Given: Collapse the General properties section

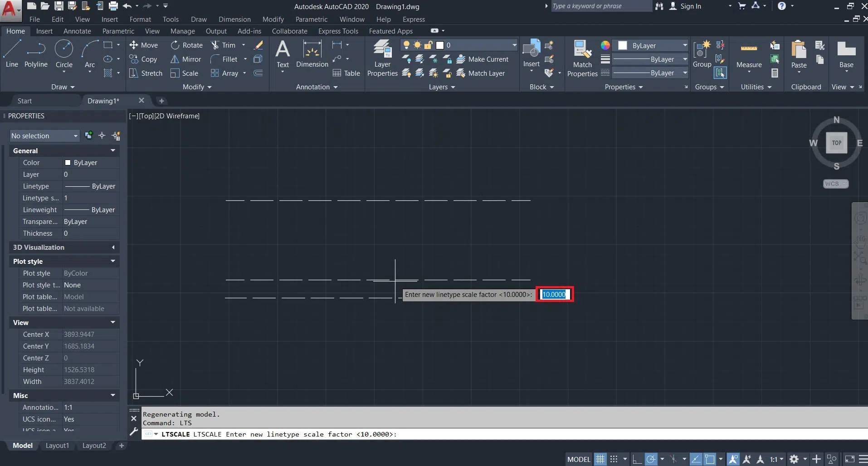Looking at the screenshot, I should pyautogui.click(x=113, y=150).
